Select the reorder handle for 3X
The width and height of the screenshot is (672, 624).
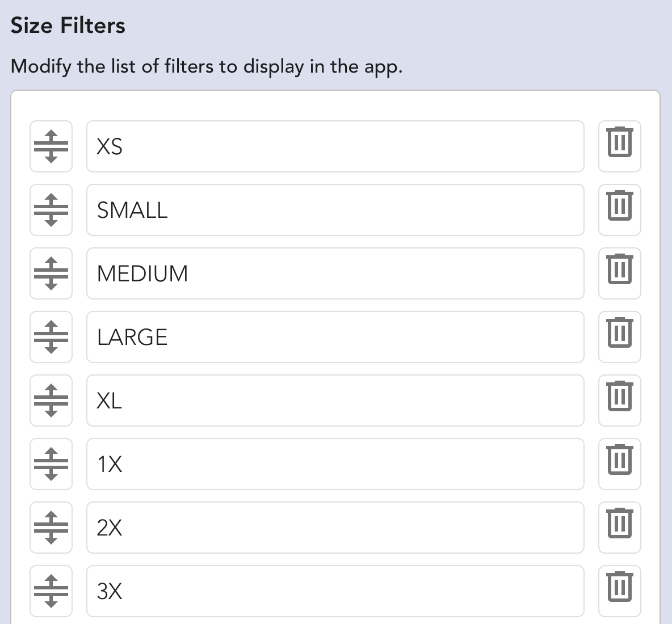coord(51,591)
